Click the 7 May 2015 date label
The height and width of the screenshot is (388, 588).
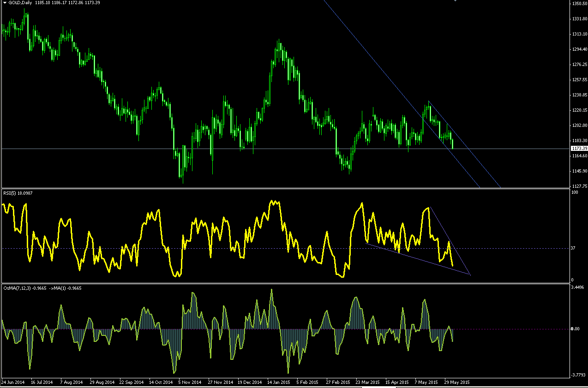pyautogui.click(x=426, y=382)
